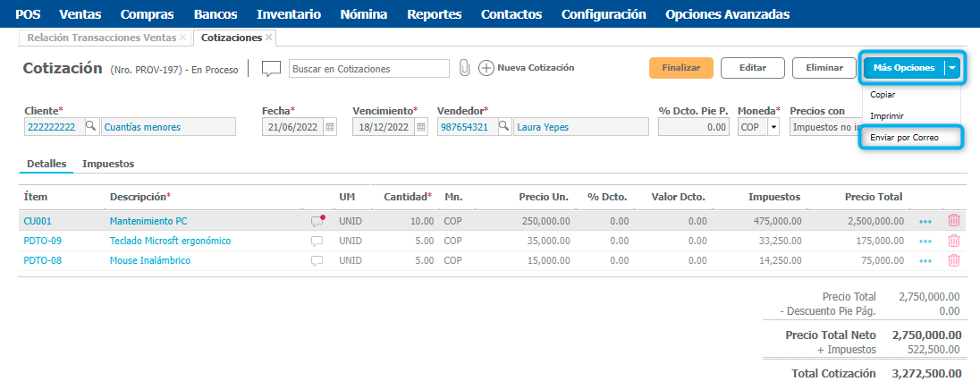Image resolution: width=980 pixels, height=390 pixels.
Task: Close the Cotizaciones tab
Action: pos(269,38)
